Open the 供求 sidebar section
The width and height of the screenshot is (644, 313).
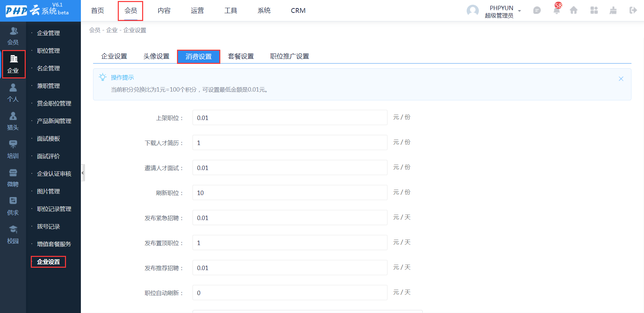13,206
